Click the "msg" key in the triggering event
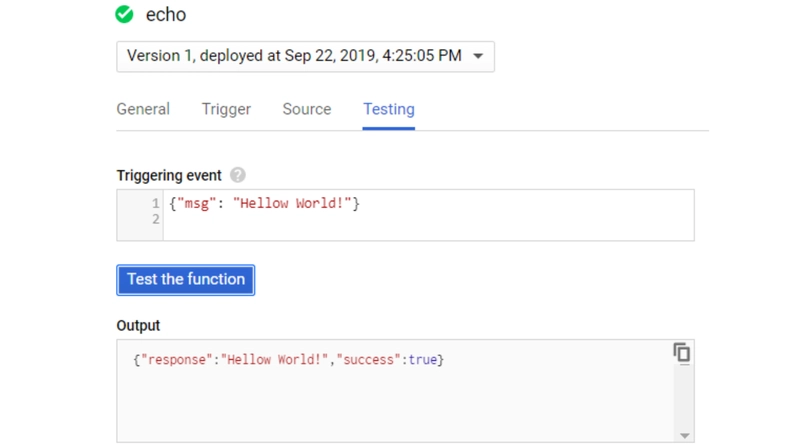This screenshot has width=800, height=445. click(196, 204)
